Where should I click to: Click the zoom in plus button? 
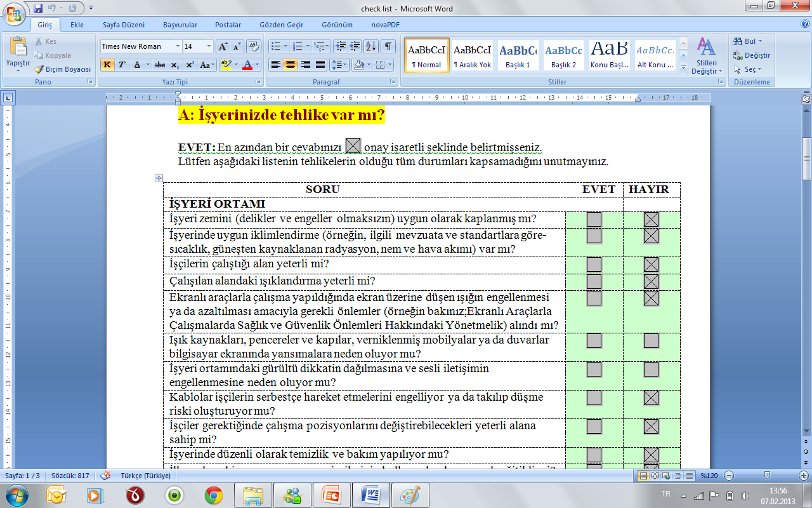coord(805,476)
